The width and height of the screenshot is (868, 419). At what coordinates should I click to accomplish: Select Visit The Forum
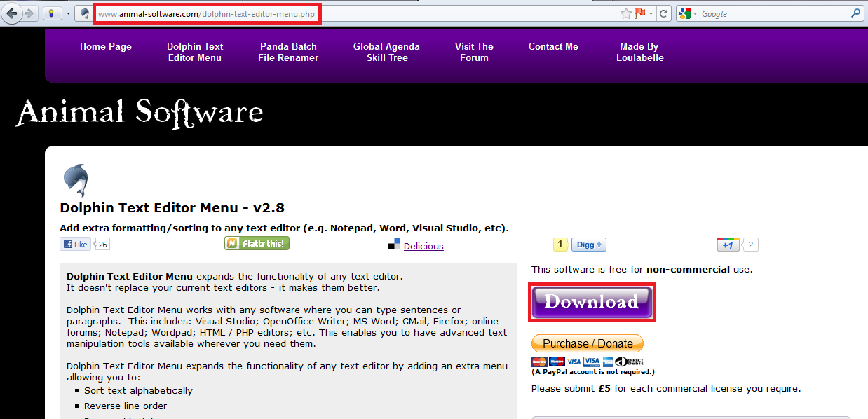[474, 52]
